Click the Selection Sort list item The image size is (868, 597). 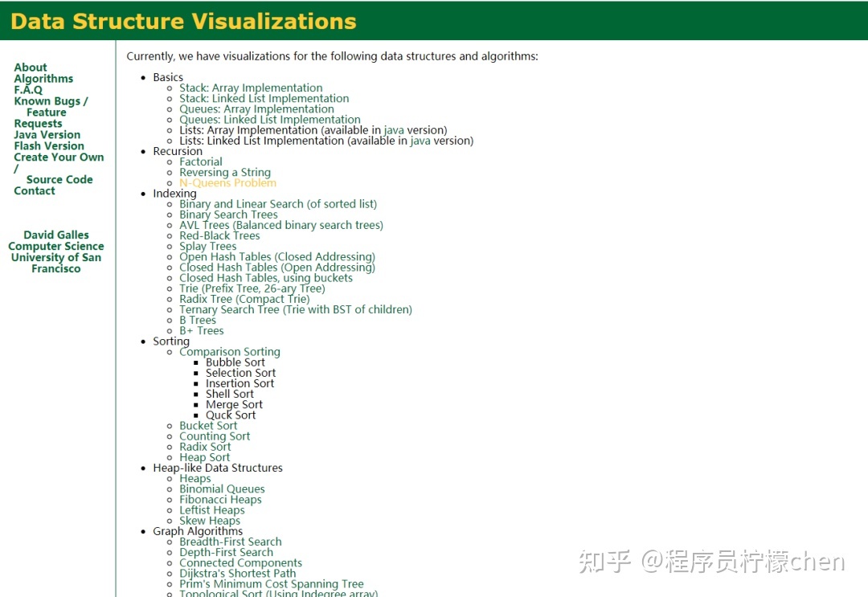(241, 373)
